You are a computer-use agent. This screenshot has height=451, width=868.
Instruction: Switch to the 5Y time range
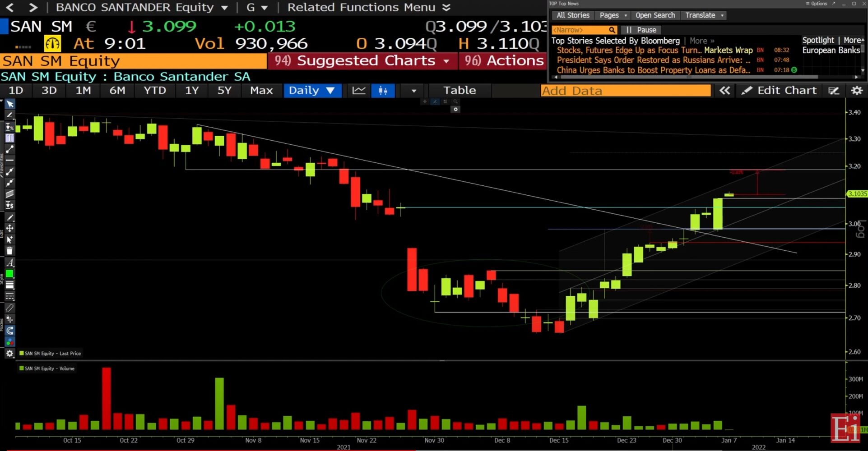point(224,91)
